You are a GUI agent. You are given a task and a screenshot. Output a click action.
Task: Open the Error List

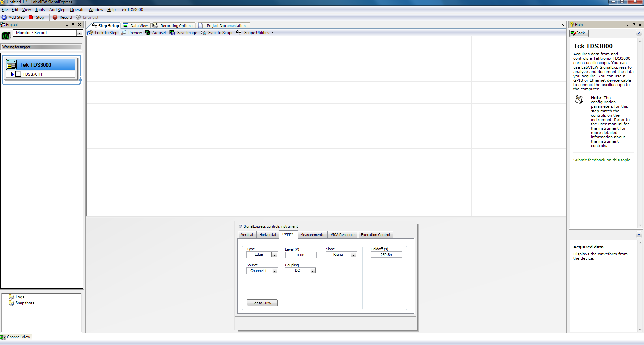pos(87,17)
